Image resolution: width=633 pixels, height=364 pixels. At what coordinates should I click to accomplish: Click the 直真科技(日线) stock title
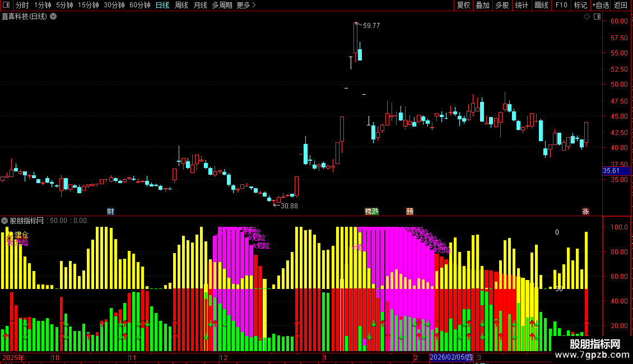(24, 17)
